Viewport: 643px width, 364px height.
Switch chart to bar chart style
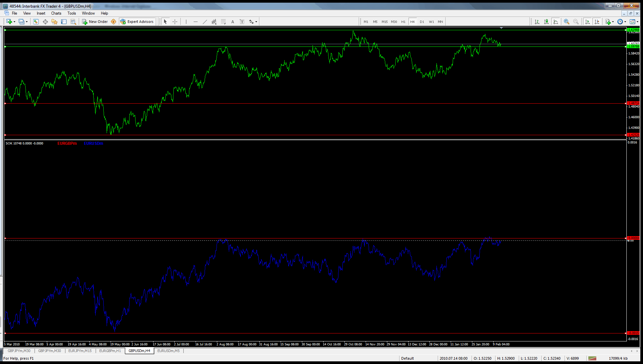point(537,22)
